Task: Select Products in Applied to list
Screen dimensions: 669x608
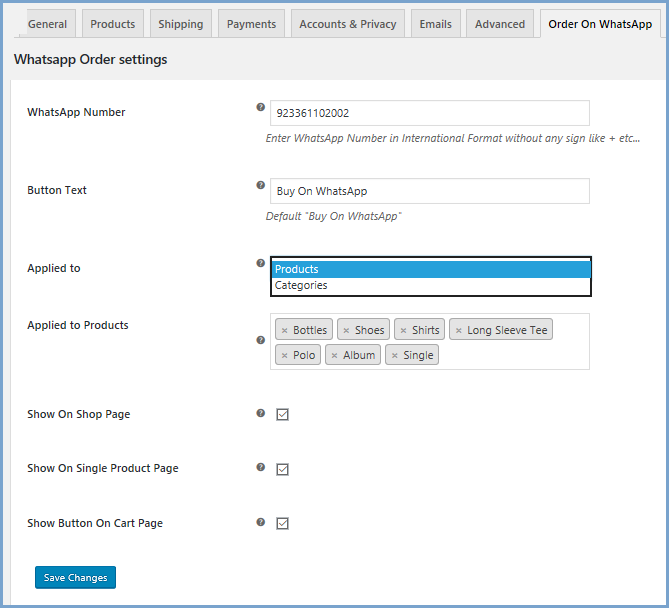Action: click(431, 269)
